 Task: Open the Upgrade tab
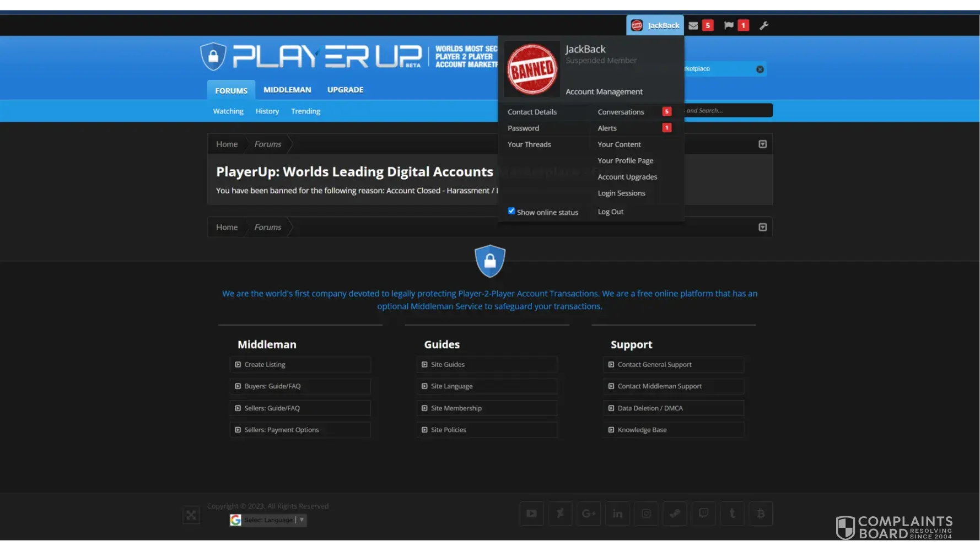click(346, 90)
